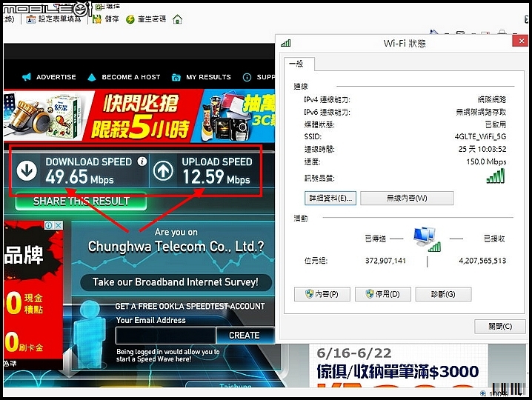
Task: Click the received bytes 4,207,565,513
Action: [482, 261]
